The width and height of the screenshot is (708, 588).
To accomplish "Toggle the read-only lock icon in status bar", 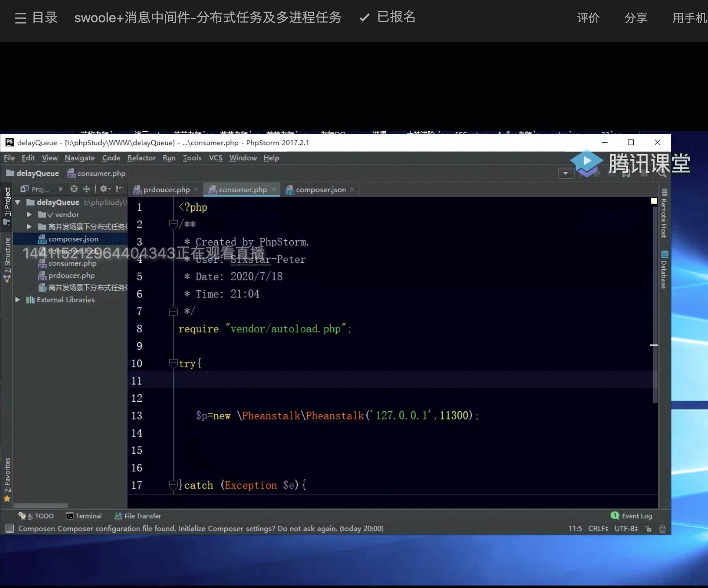I will pyautogui.click(x=649, y=529).
